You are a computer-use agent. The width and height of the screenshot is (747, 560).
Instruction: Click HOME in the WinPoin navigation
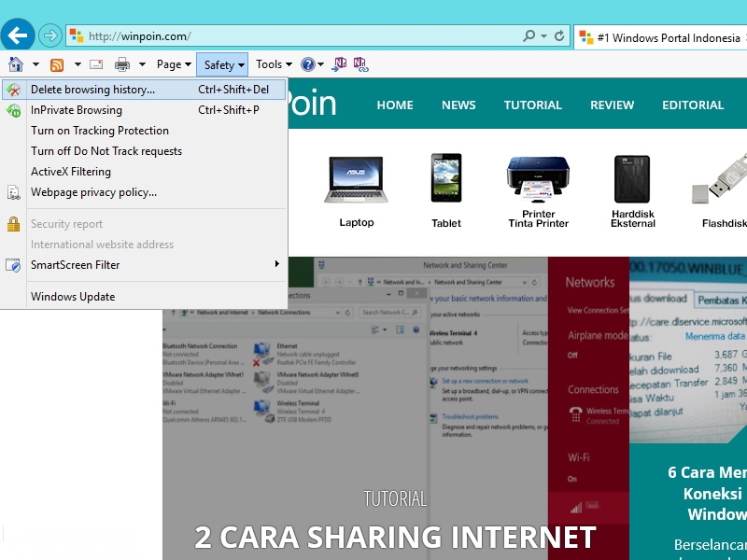(395, 105)
